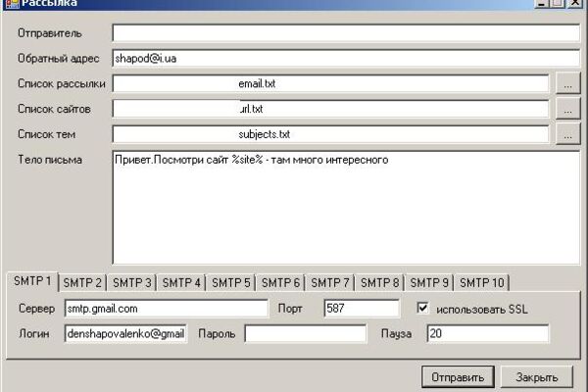Browse for the Список тем subjects file
The width and height of the screenshot is (588, 392).
pos(567,134)
